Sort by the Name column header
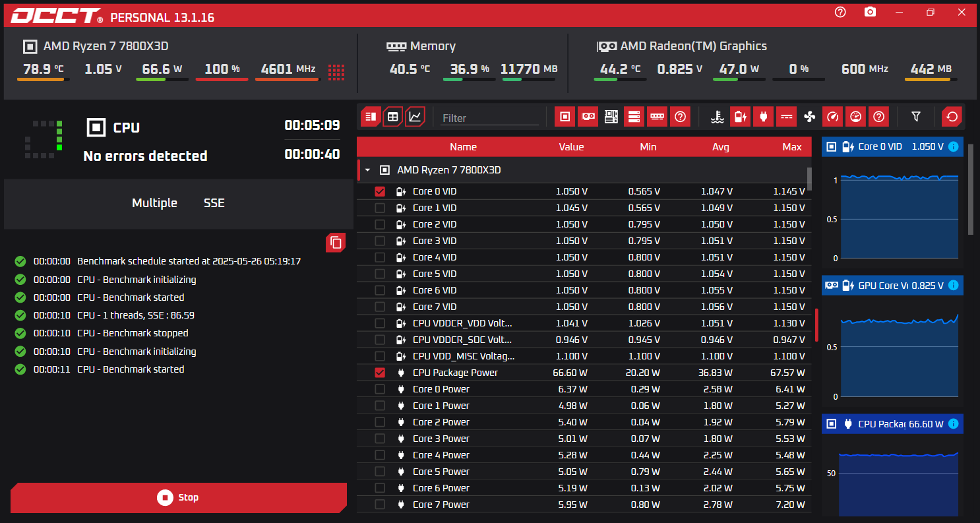This screenshot has width=980, height=523. click(463, 147)
